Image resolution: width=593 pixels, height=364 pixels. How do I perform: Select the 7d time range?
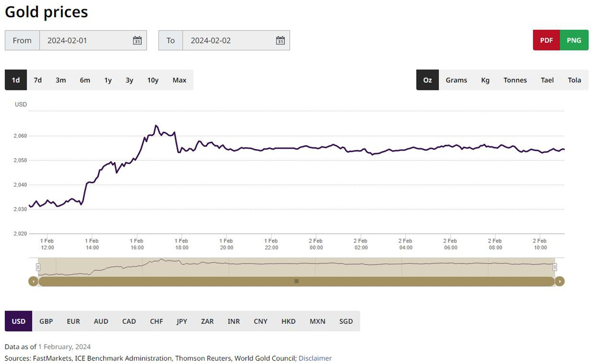point(38,80)
